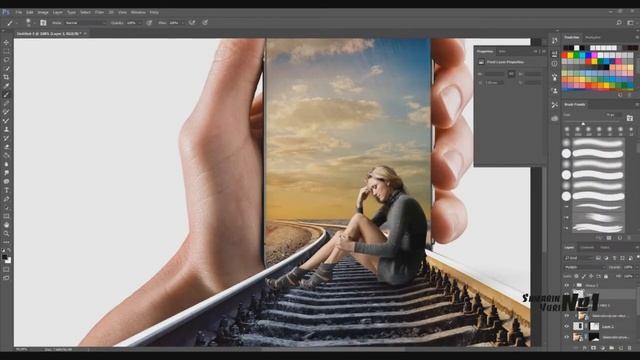Viewport: 640px width, 360px height.
Task: Click the lock all padlock icon
Action: click(606, 276)
